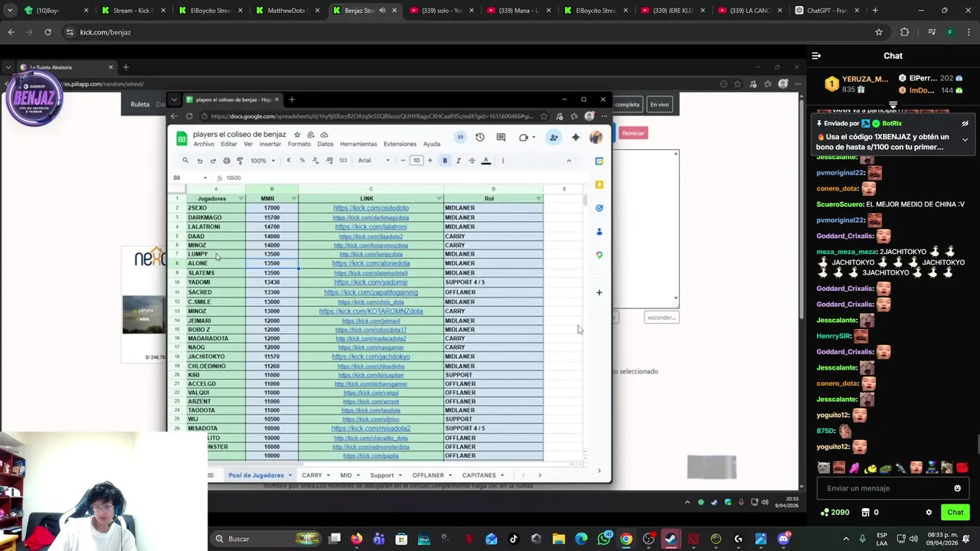Open the Gemini sparkle icon
This screenshot has width=980, height=551.
576,138
